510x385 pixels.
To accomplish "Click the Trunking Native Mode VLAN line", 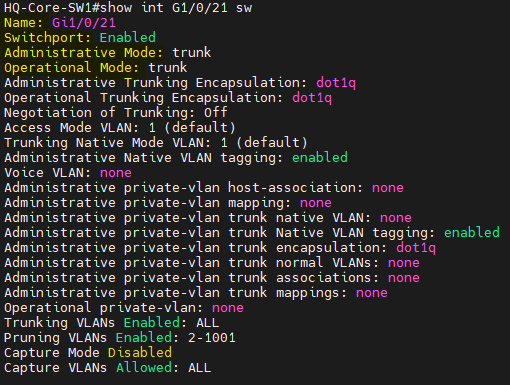I will tap(156, 143).
